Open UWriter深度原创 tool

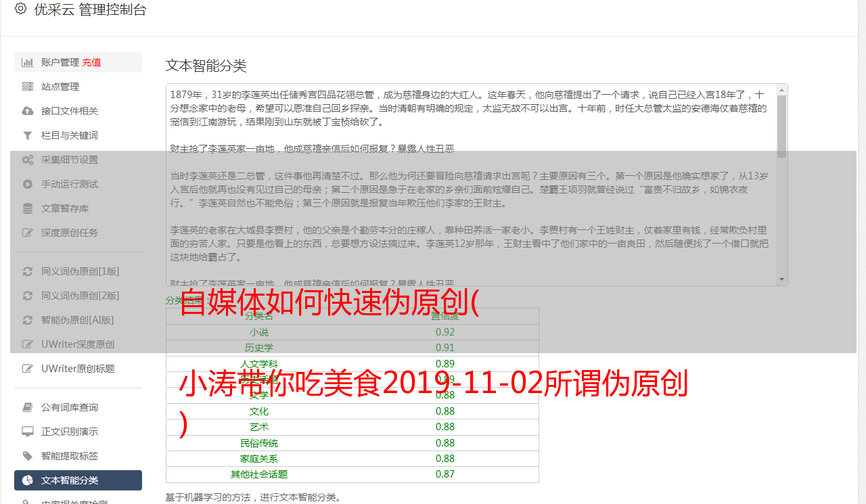pyautogui.click(x=78, y=344)
